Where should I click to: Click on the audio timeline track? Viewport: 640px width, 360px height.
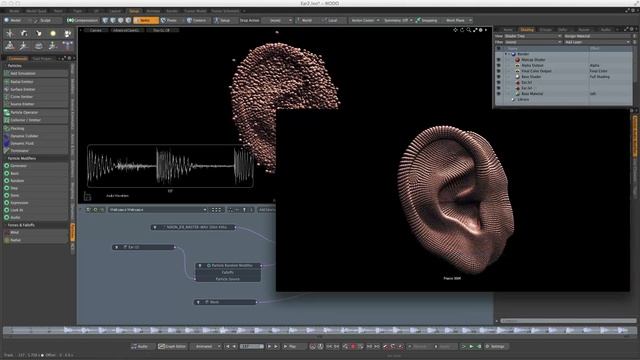click(320, 330)
